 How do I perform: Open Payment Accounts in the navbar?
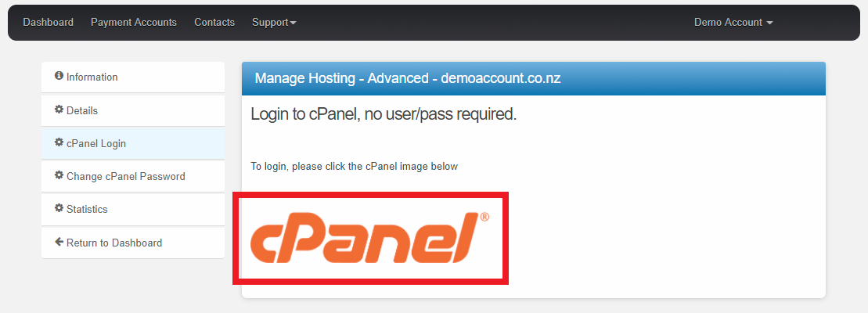134,23
